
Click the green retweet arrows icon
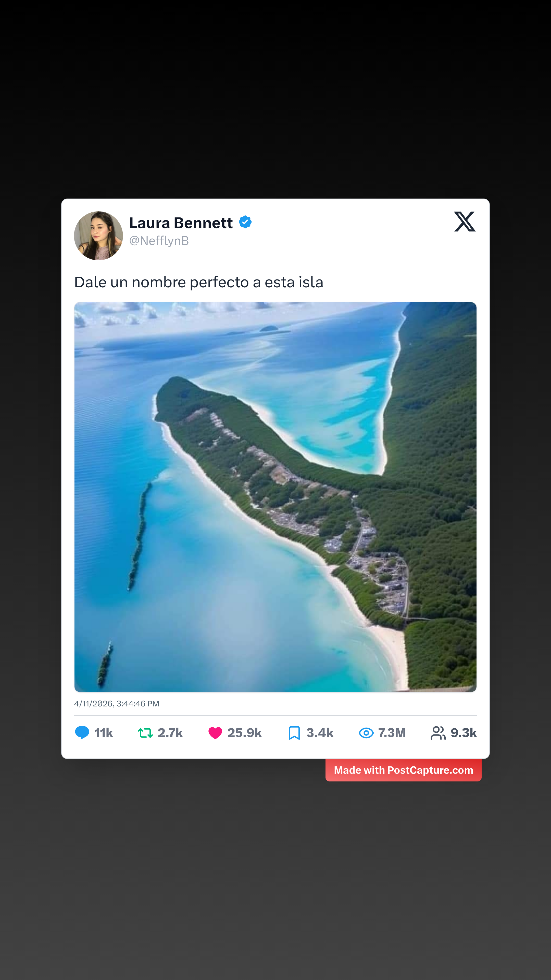145,733
